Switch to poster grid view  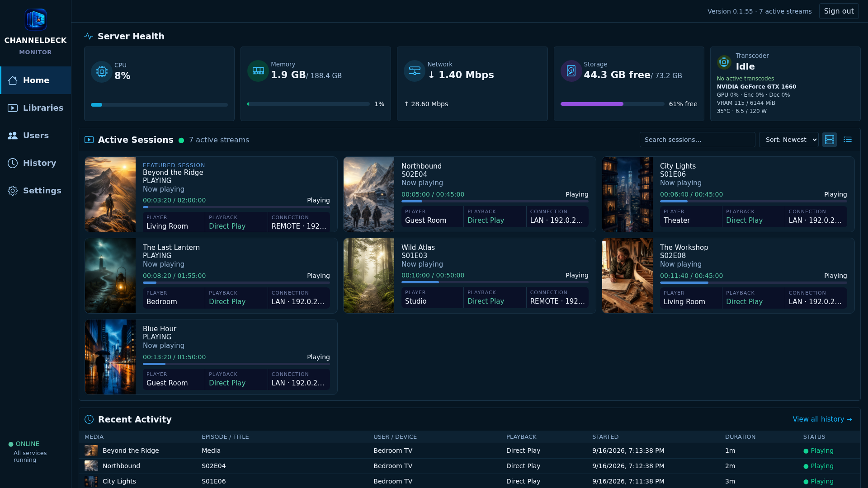pyautogui.click(x=830, y=140)
